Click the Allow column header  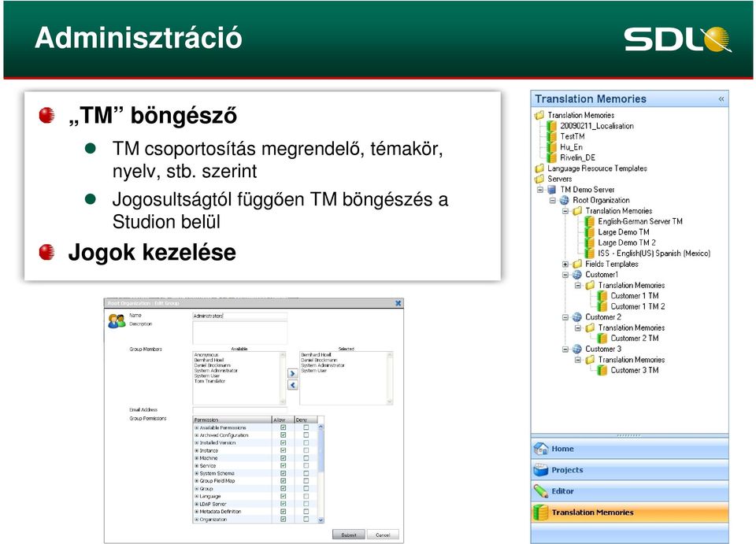click(x=283, y=420)
